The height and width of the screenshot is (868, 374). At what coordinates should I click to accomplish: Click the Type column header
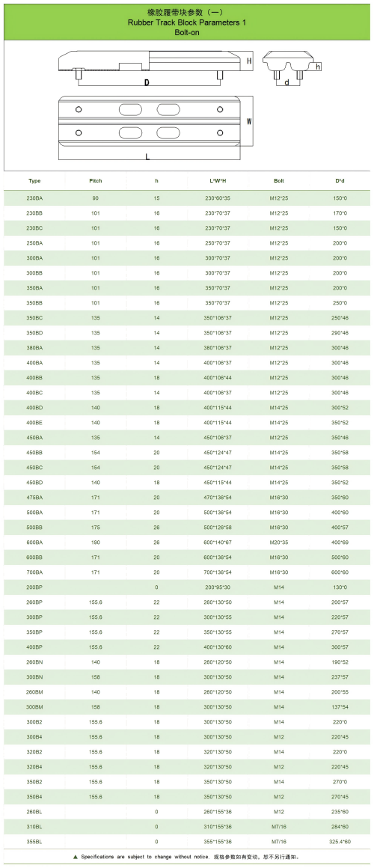pyautogui.click(x=34, y=181)
